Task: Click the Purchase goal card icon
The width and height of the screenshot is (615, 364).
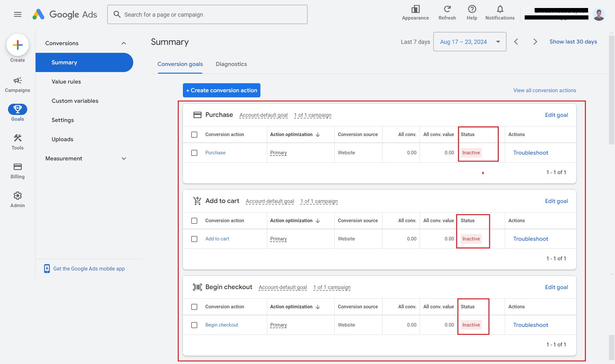Action: point(197,115)
